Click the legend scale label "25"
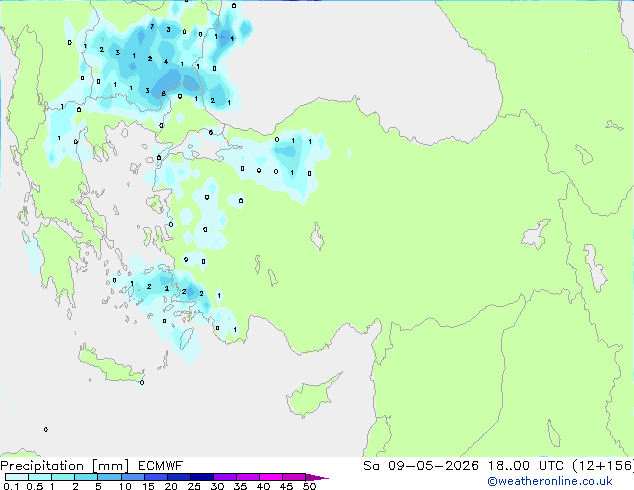The height and width of the screenshot is (490, 634). 194,486
